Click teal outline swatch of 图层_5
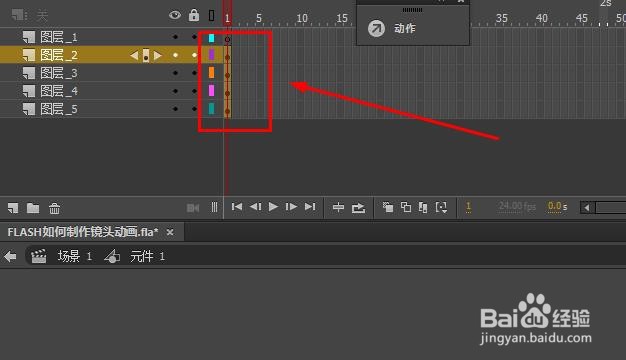The height and width of the screenshot is (360, 626). pyautogui.click(x=212, y=109)
